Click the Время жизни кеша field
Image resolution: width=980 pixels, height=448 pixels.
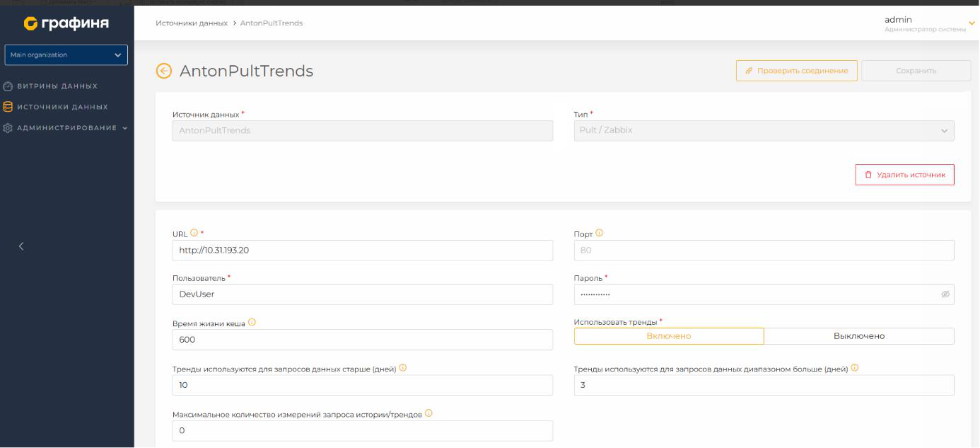coord(363,340)
